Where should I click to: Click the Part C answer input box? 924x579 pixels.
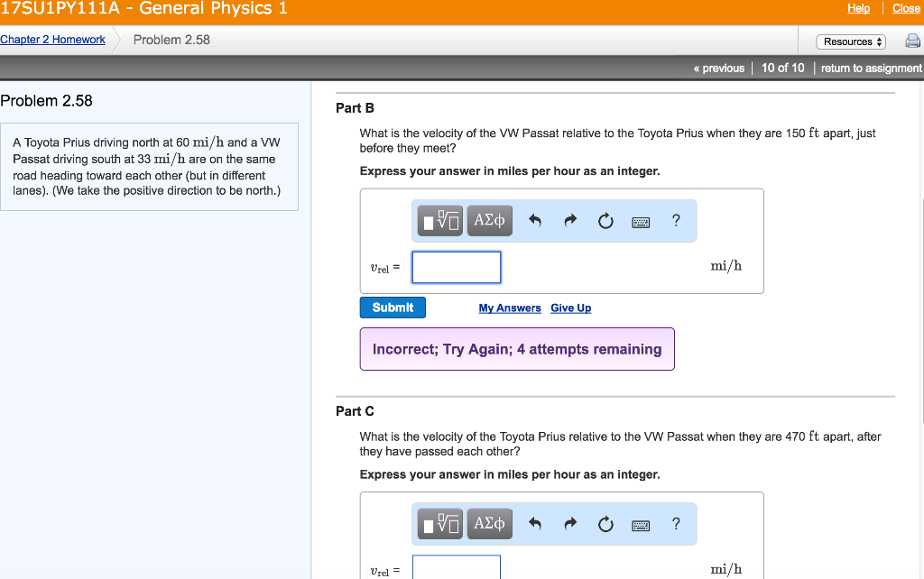click(x=457, y=566)
